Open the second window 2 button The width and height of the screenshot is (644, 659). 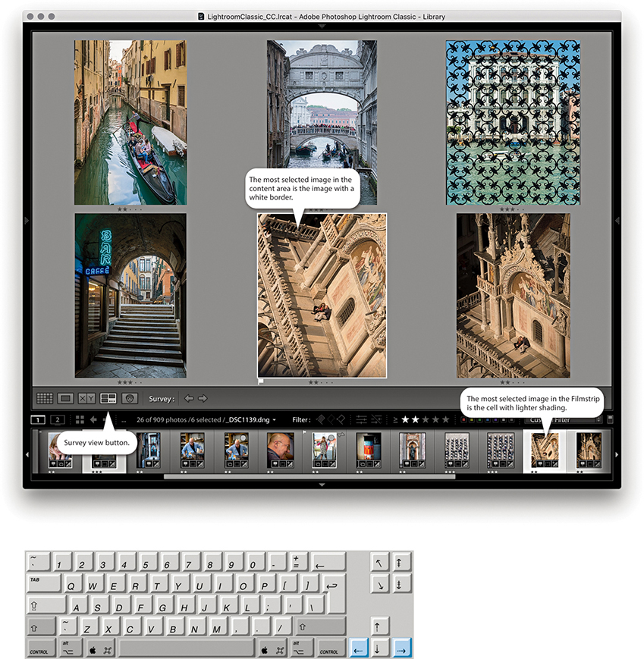[58, 419]
